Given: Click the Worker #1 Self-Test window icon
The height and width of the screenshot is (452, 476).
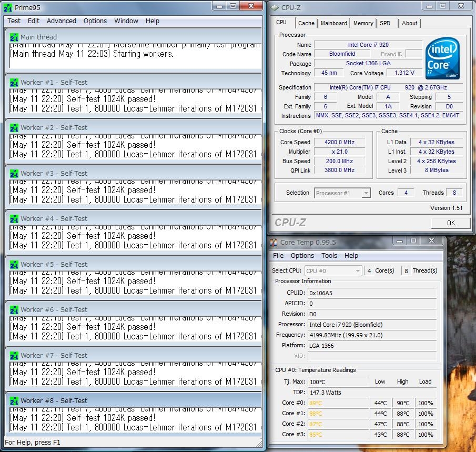Looking at the screenshot, I should pos(14,83).
